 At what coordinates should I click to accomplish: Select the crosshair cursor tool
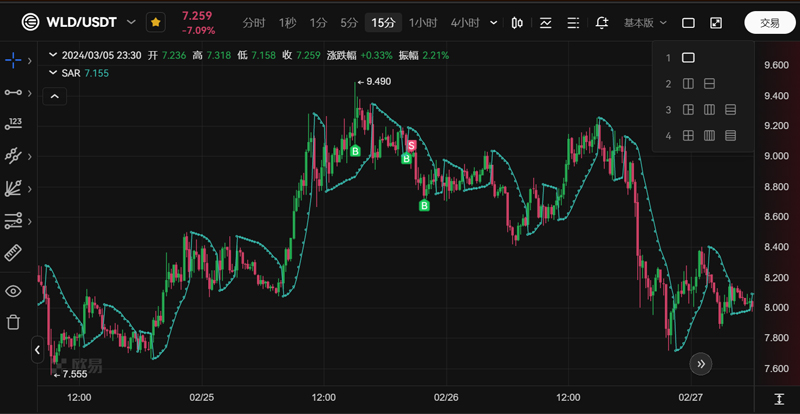[13, 61]
